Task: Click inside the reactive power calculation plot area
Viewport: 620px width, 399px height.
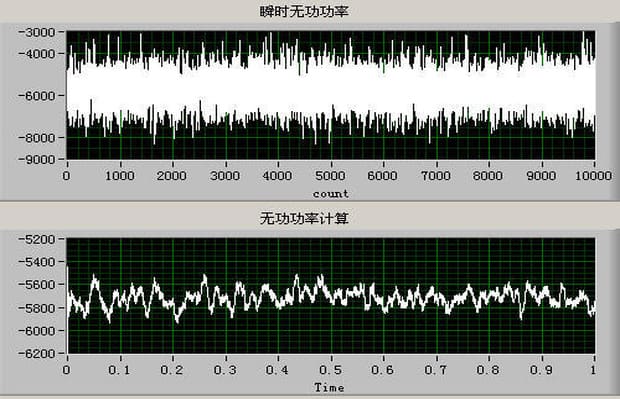Action: 331,296
